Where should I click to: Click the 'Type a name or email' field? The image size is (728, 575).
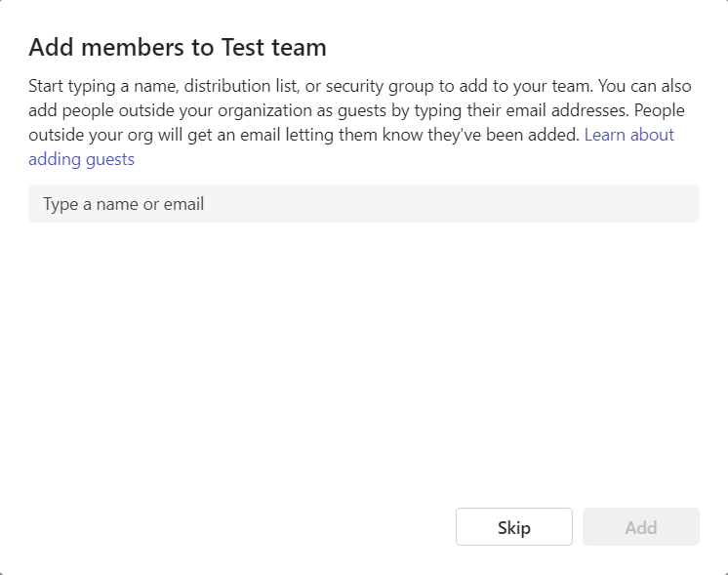point(364,203)
